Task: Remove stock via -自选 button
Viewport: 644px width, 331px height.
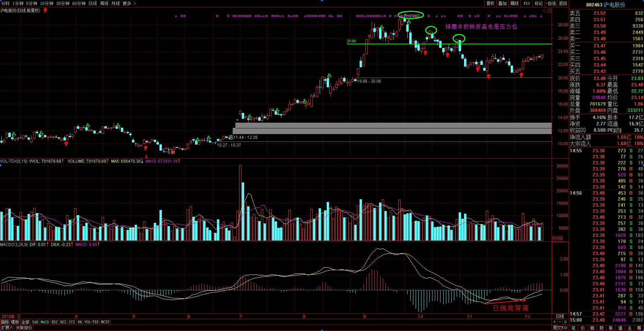Action: tap(551, 3)
